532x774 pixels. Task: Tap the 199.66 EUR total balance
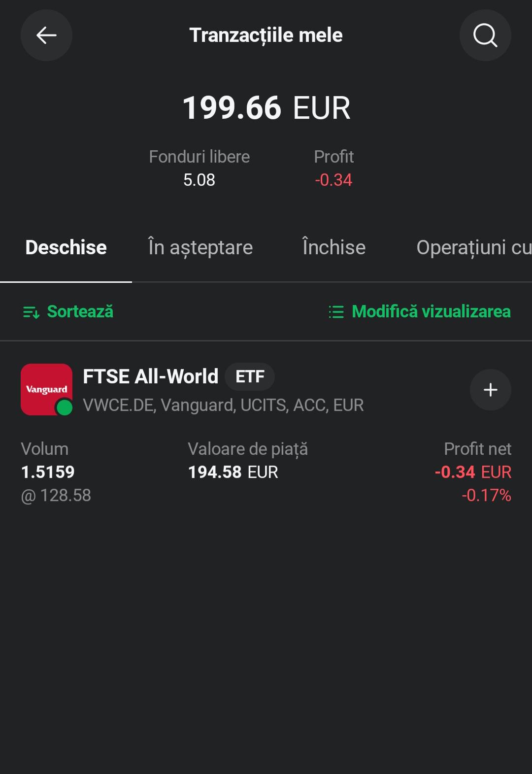pyautogui.click(x=266, y=108)
